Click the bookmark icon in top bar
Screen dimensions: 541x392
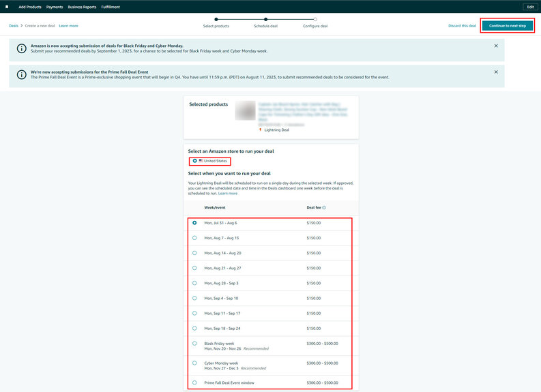coord(7,7)
